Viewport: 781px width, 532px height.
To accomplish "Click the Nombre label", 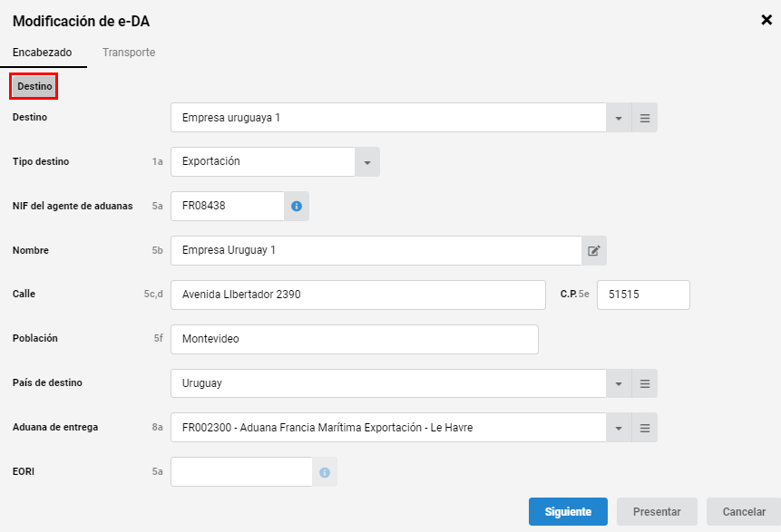I will coord(30,250).
